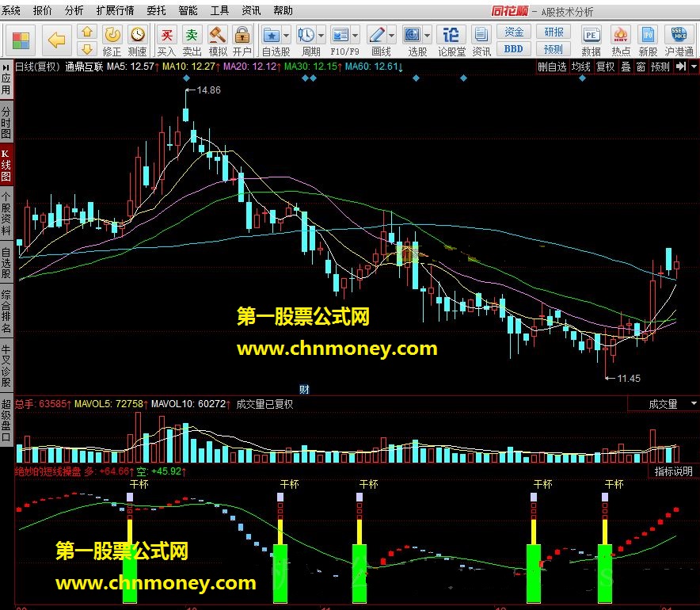Open 指标说明 indicator description
Viewport: 700px width, 610px height.
coord(673,471)
